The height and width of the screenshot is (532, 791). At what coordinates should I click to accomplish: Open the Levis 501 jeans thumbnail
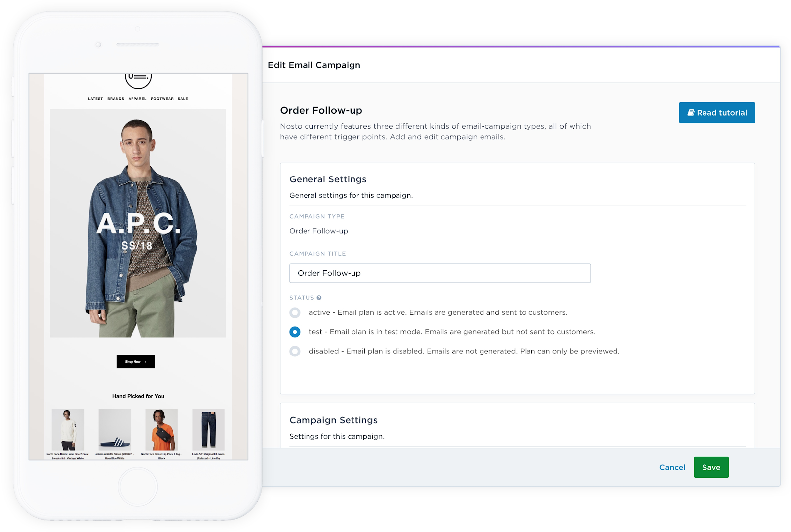[209, 430]
